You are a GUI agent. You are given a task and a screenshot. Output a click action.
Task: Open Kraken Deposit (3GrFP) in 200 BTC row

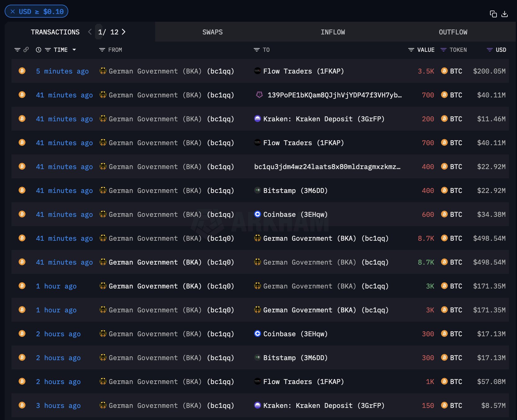click(324, 119)
